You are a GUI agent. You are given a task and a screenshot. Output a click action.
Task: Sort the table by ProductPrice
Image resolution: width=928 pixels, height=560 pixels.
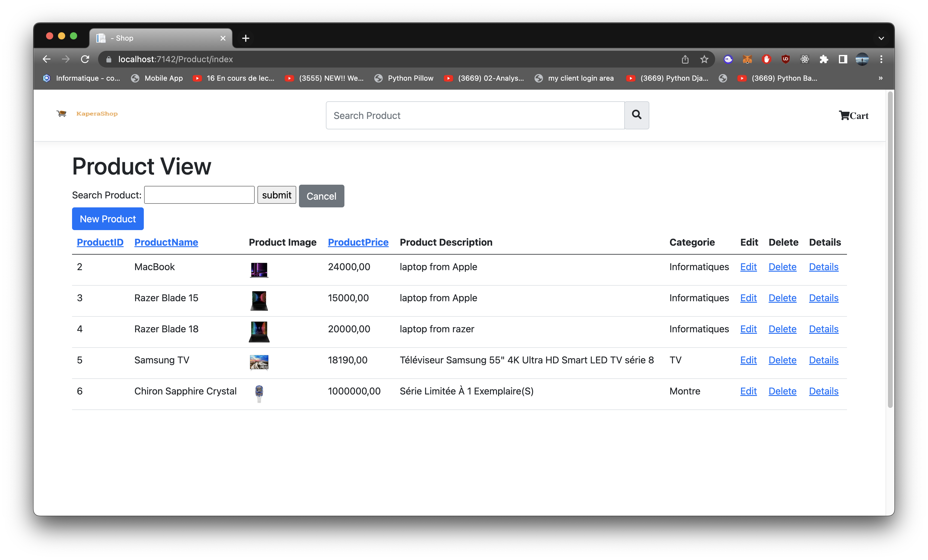[x=358, y=242]
